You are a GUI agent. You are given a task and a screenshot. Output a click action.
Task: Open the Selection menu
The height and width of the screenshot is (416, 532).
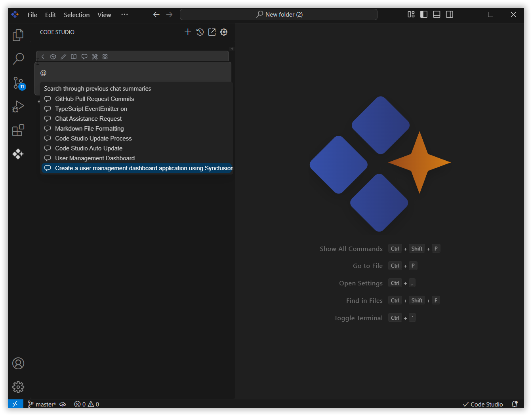[x=76, y=15]
